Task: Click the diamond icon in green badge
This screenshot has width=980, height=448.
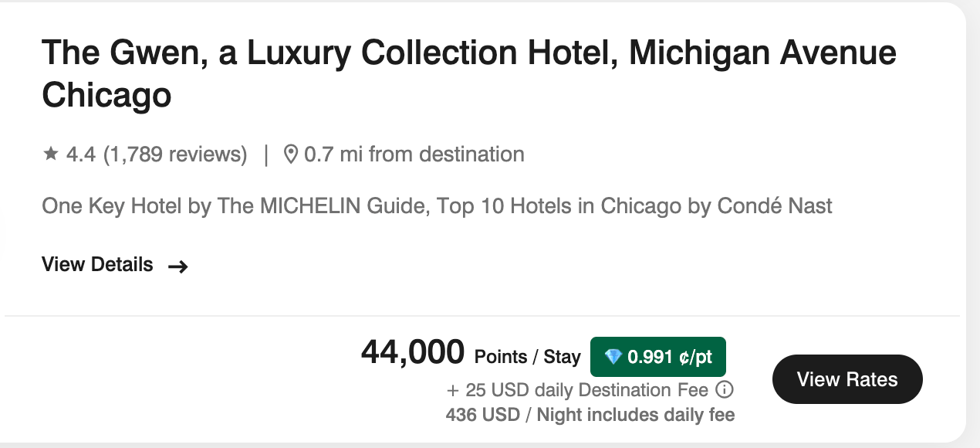Action: point(613,357)
